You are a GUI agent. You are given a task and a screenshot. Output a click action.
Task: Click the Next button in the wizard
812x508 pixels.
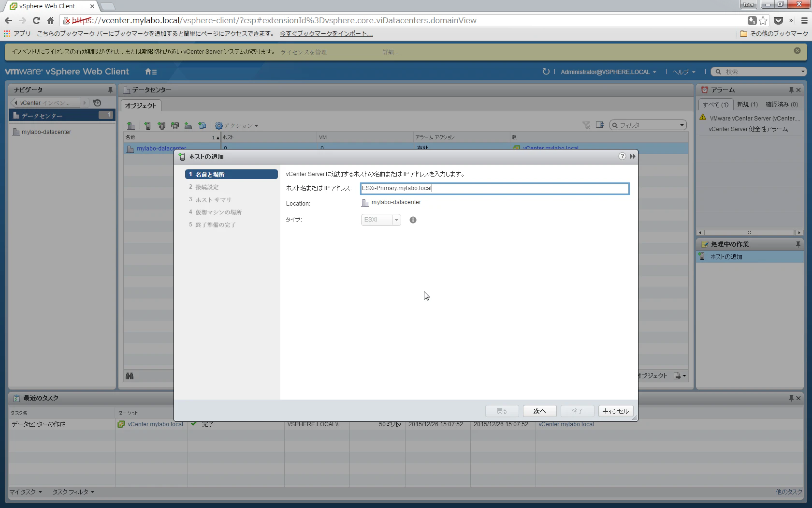pyautogui.click(x=539, y=411)
